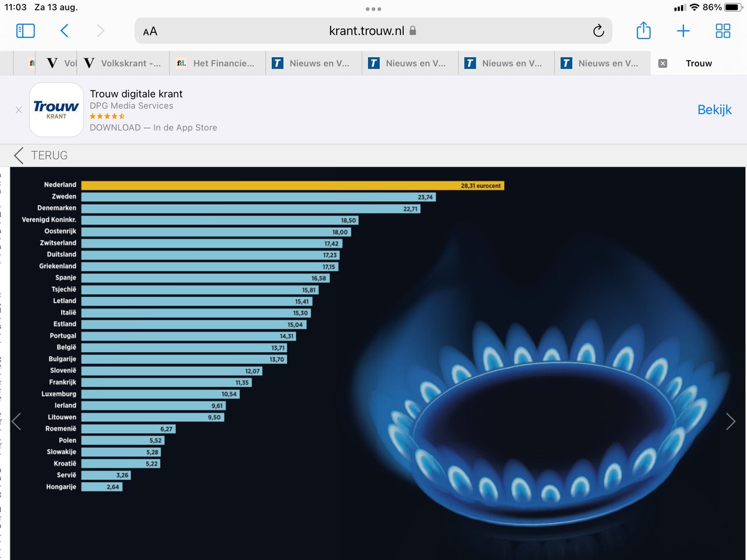Tap the DPG Media Services text
The height and width of the screenshot is (560, 747).
coord(131,106)
